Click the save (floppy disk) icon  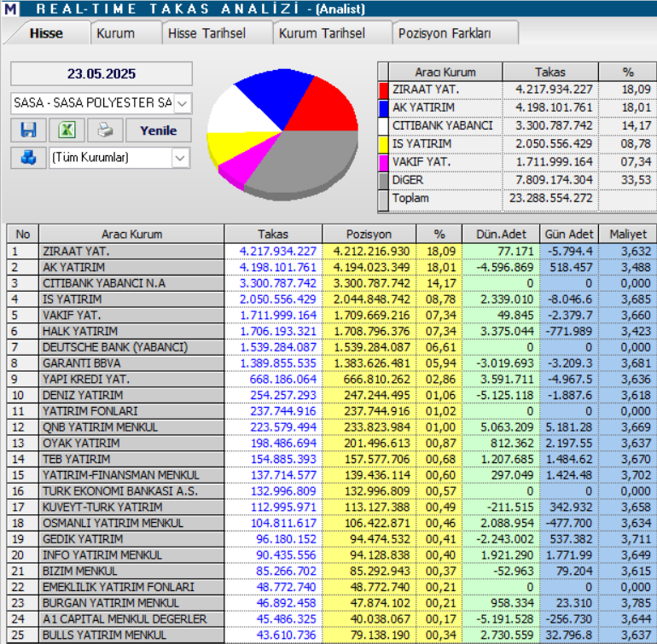tap(28, 131)
